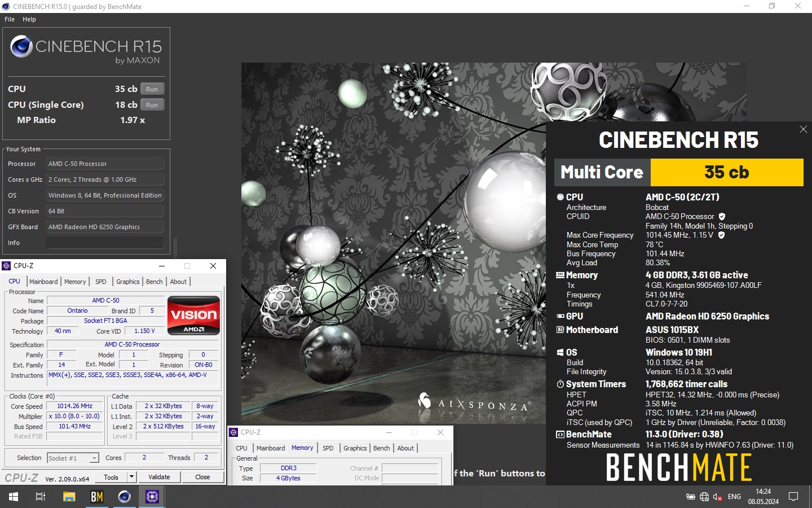Open SPD tab in second CPU-Z window

tap(328, 448)
